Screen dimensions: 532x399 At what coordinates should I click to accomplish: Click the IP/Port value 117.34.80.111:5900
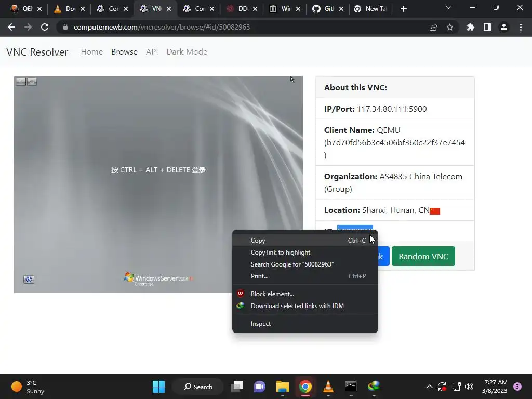tap(392, 109)
